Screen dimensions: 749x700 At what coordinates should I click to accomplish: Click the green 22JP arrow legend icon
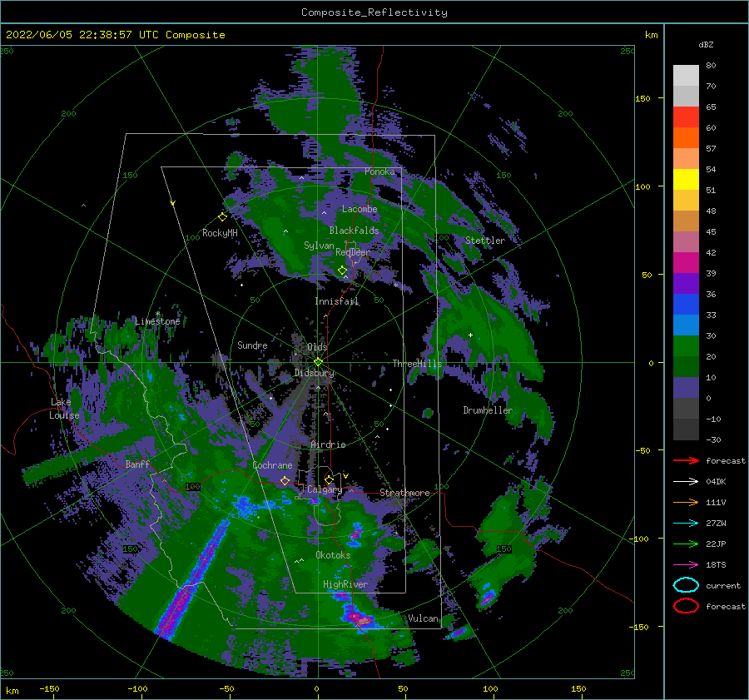[686, 544]
